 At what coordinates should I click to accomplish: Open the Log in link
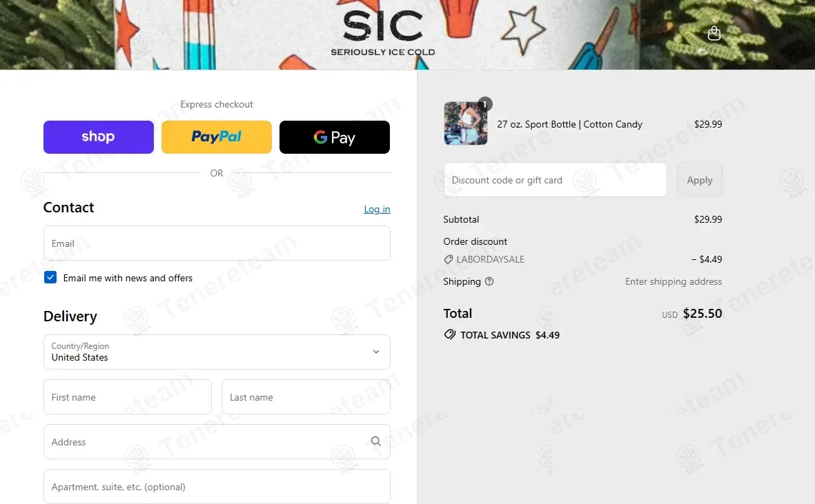click(x=377, y=209)
